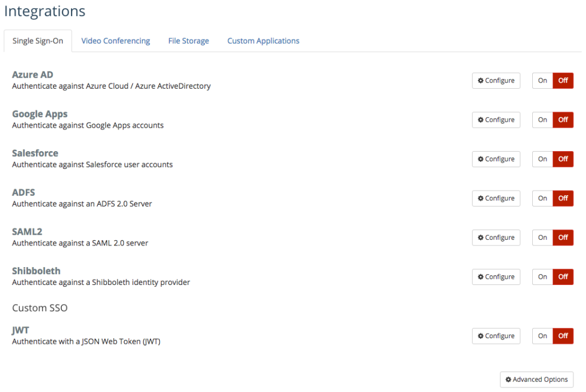Viewport: 586px width, 392px height.
Task: Click the ADFS heading
Action: [x=23, y=192]
